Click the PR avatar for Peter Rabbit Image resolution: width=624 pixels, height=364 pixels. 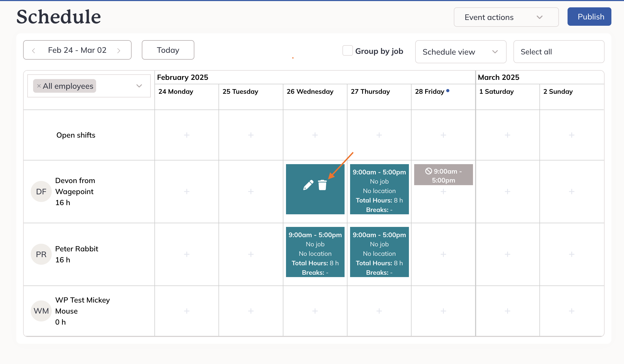pos(41,254)
